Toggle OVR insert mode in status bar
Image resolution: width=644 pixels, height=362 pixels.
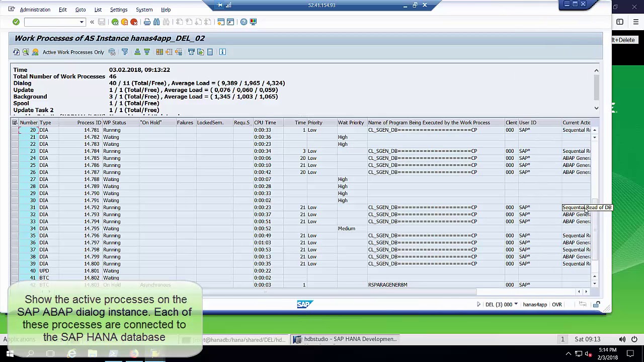click(x=556, y=304)
